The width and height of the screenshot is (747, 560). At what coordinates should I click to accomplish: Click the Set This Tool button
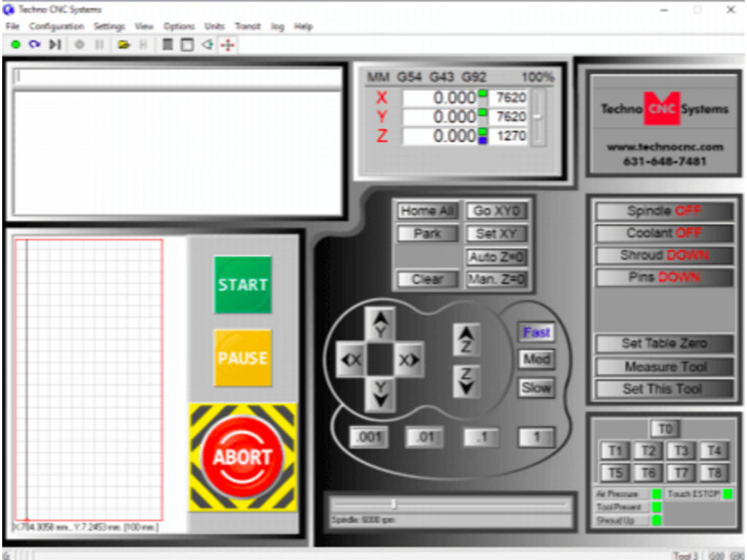(x=664, y=389)
